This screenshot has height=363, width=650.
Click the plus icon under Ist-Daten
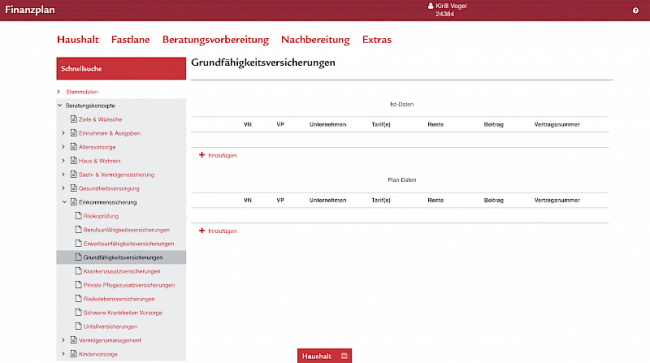click(x=202, y=155)
